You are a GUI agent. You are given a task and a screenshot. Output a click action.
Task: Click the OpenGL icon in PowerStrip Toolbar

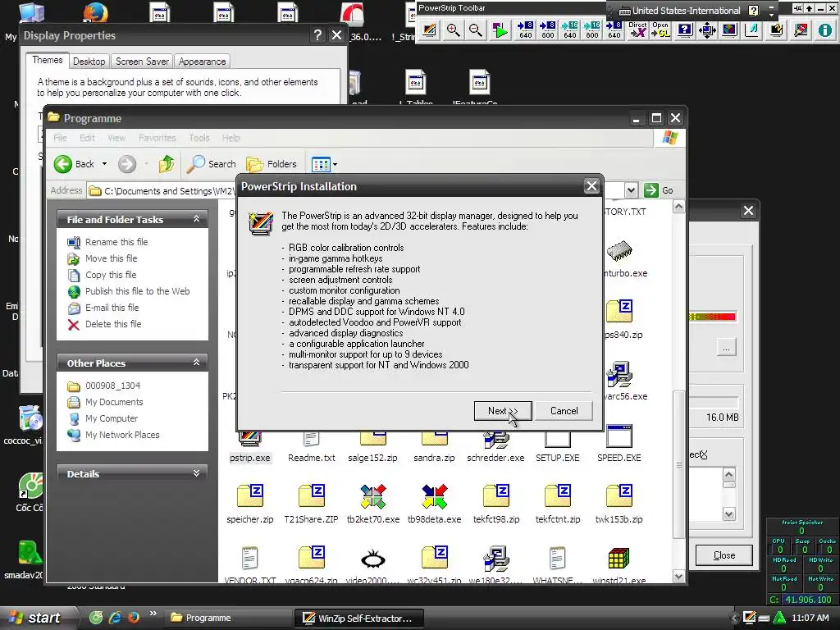[x=660, y=30]
